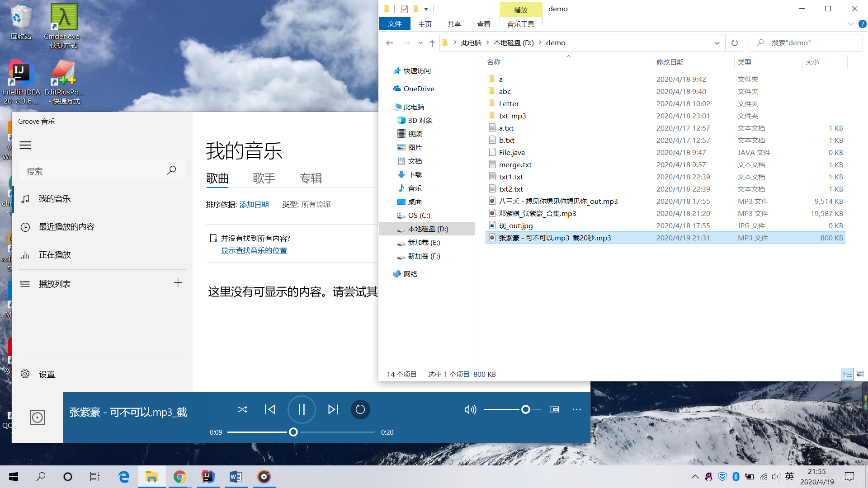The width and height of the screenshot is (868, 488).
Task: Switch to the 歌手 tab in Groove
Action: click(x=264, y=178)
